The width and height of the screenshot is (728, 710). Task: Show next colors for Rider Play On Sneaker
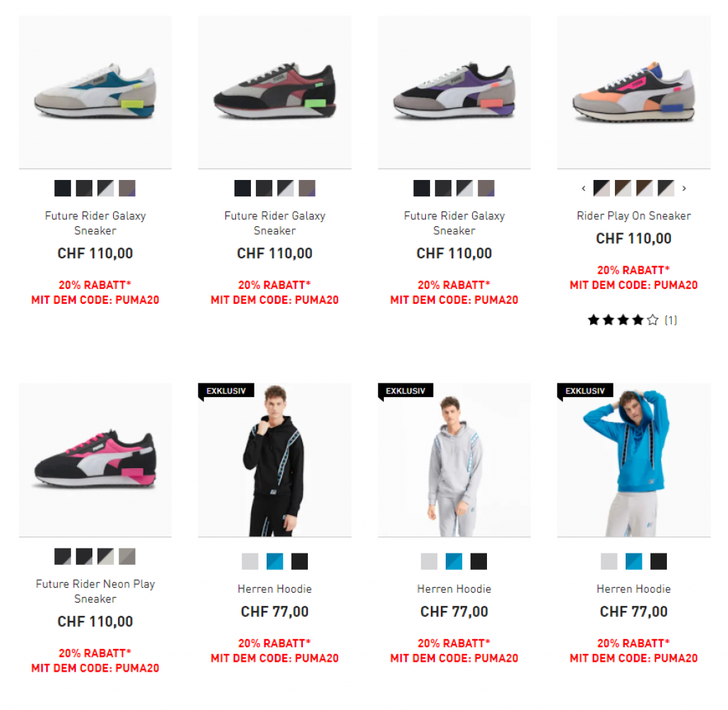[x=684, y=189]
